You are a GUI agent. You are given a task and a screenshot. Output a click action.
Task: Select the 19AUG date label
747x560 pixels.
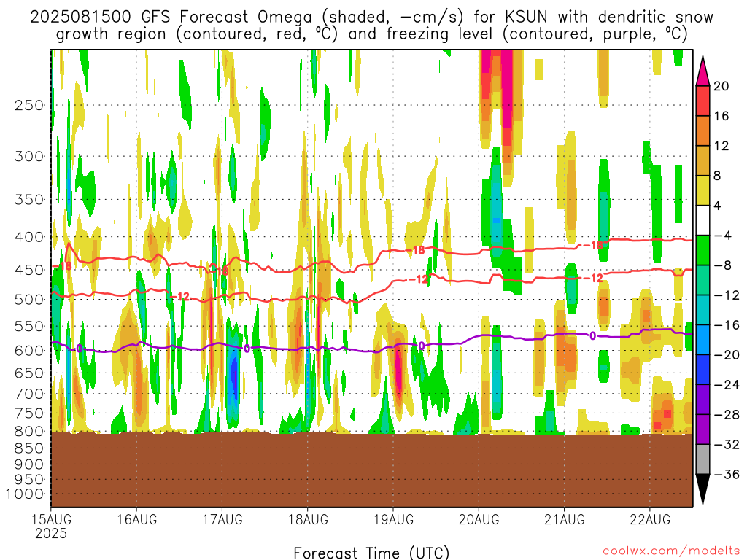pyautogui.click(x=393, y=519)
